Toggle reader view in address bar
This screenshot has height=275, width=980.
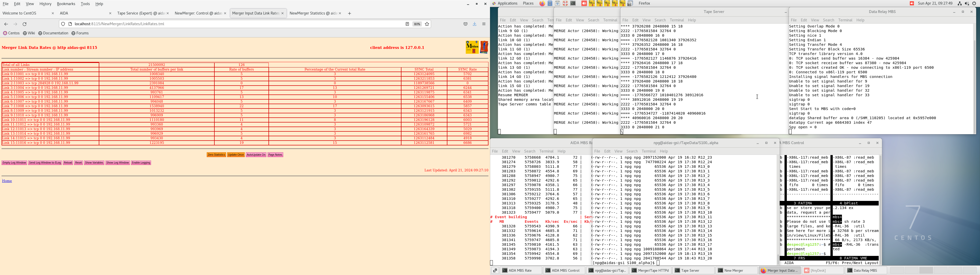point(407,24)
